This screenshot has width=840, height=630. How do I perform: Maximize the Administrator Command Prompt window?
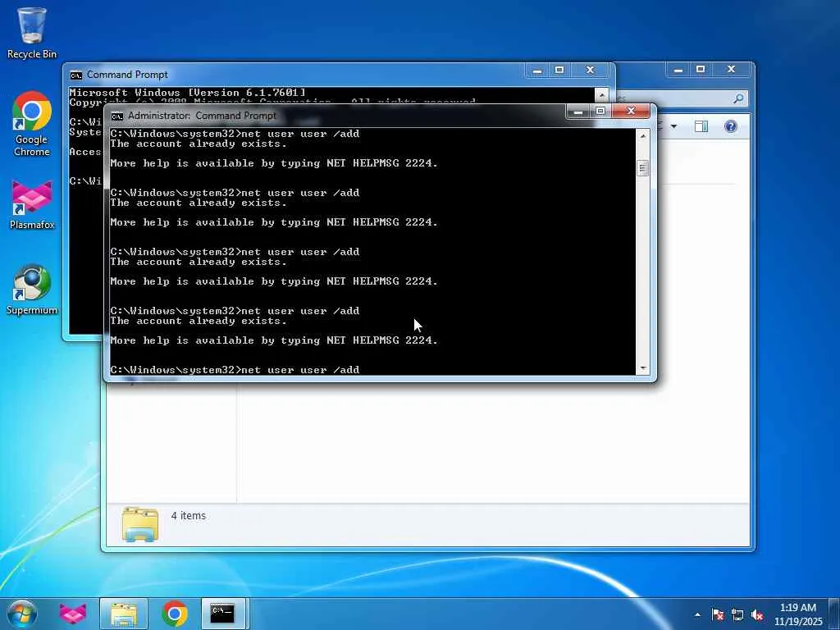(600, 112)
